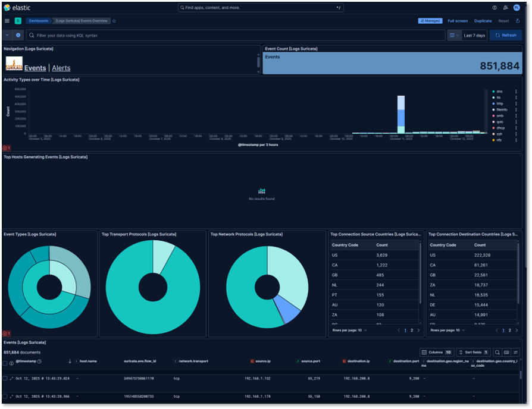
Task: Click the PL user avatar icon
Action: click(x=517, y=8)
